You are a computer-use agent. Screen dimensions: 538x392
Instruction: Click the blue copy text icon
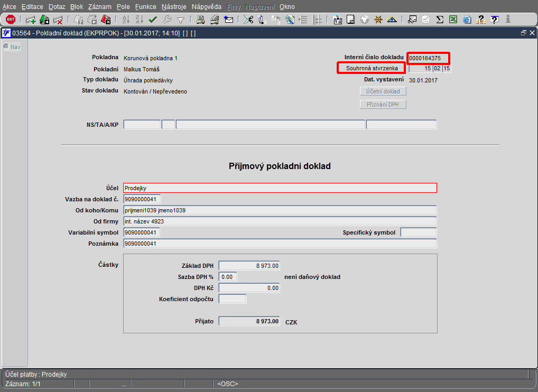coord(262,20)
